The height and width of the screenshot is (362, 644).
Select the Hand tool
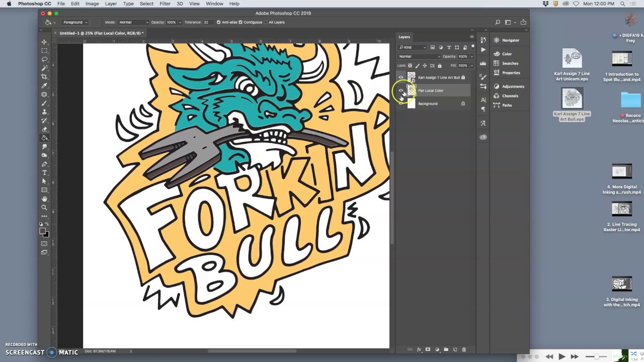[x=44, y=199]
